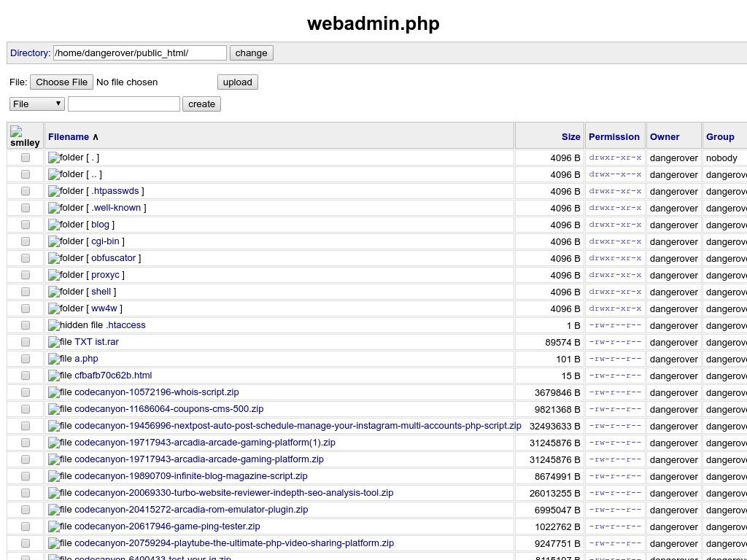
Task: Sort by Group column
Action: coord(720,136)
